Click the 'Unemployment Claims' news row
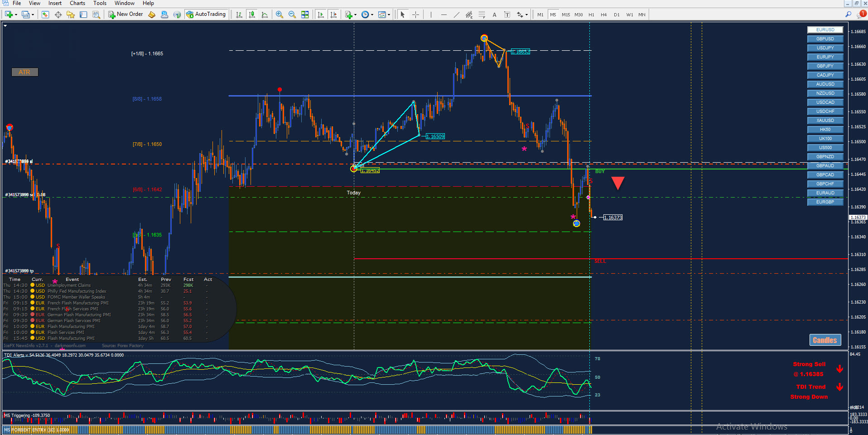The width and height of the screenshot is (868, 435). click(106, 285)
